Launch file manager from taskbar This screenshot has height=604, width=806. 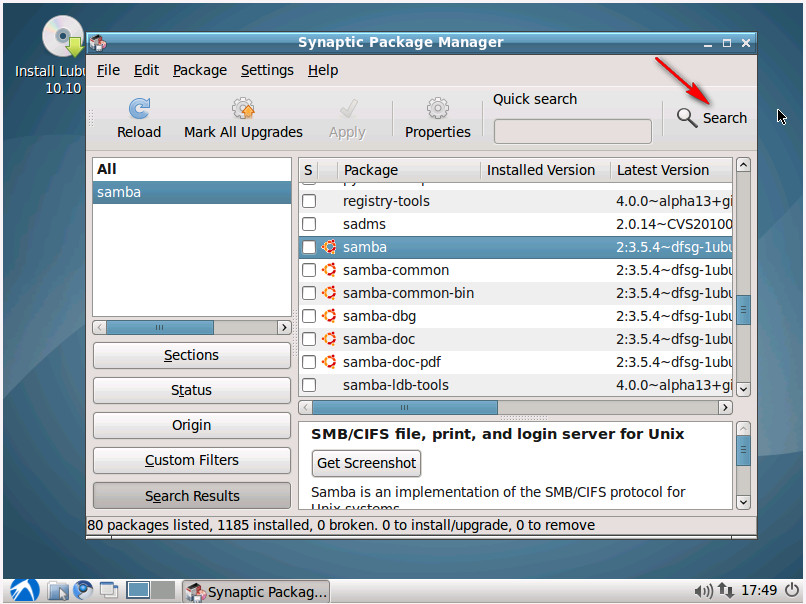[x=58, y=591]
